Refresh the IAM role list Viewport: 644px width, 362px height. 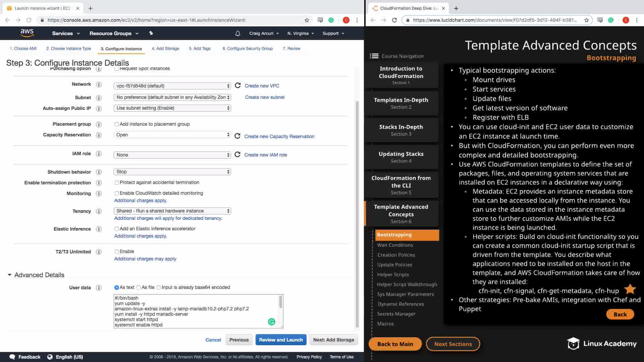coord(237,155)
